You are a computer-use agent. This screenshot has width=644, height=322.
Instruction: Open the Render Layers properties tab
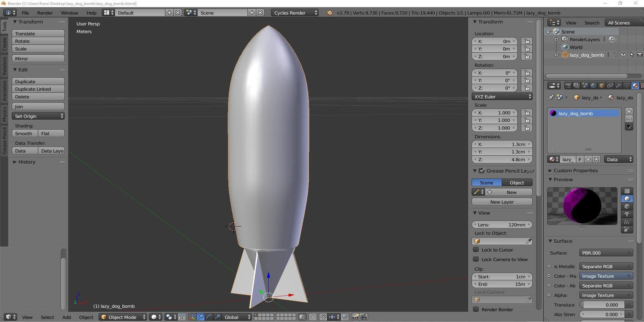[x=576, y=86]
